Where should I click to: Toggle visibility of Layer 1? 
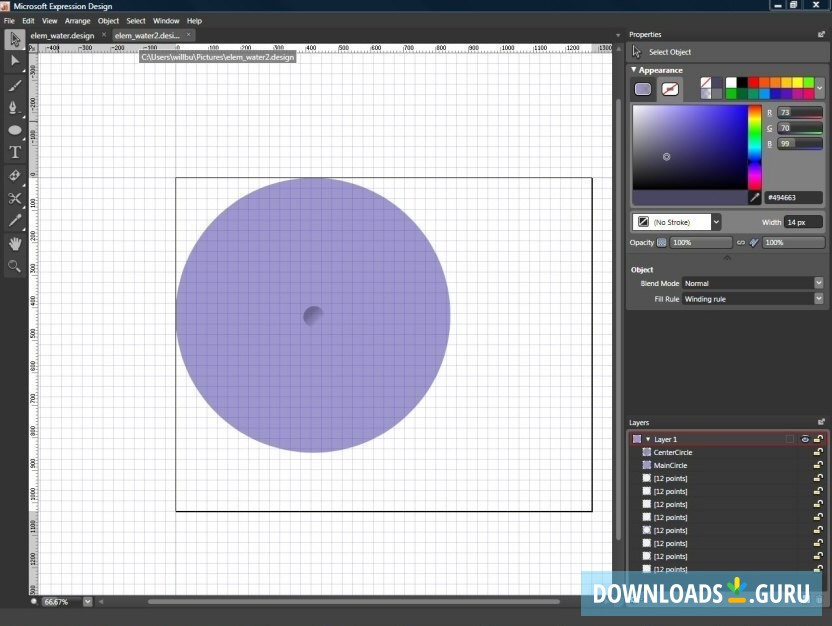click(805, 439)
